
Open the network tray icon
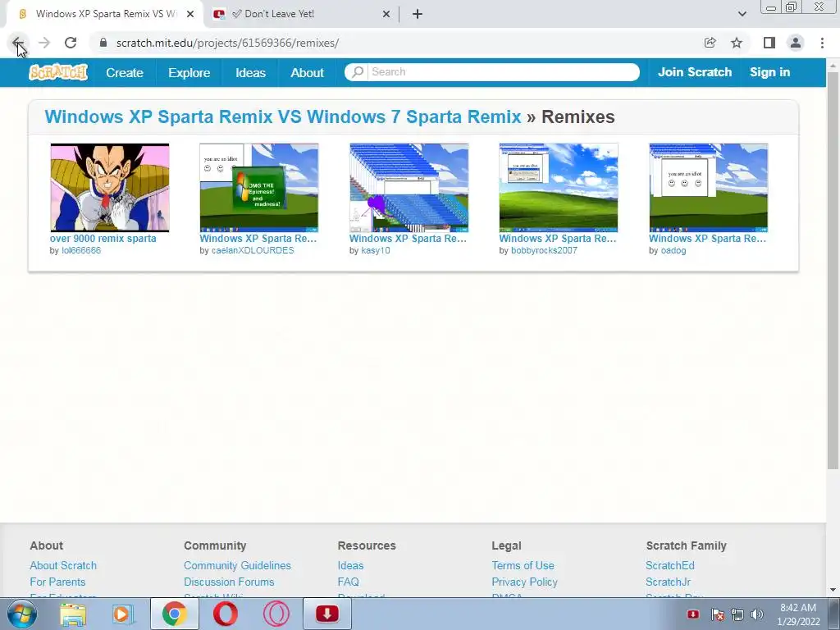click(x=737, y=614)
